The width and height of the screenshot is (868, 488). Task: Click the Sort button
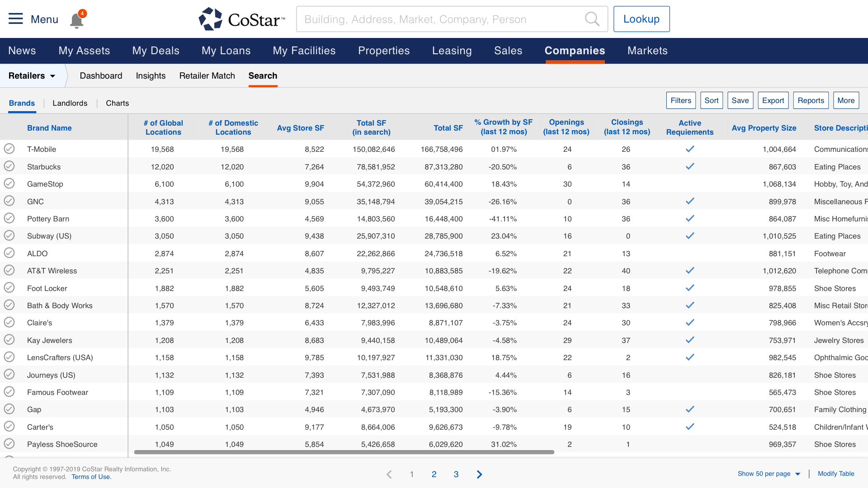pos(711,100)
